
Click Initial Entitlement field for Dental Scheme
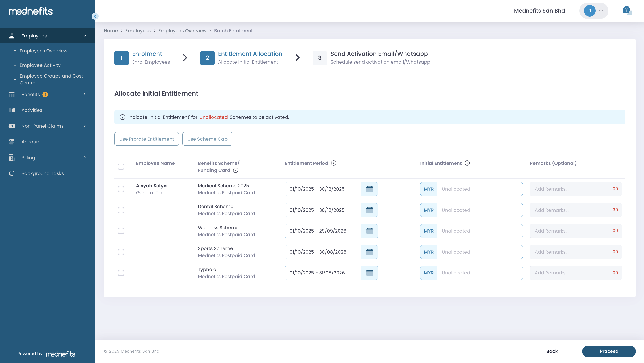coord(479,210)
